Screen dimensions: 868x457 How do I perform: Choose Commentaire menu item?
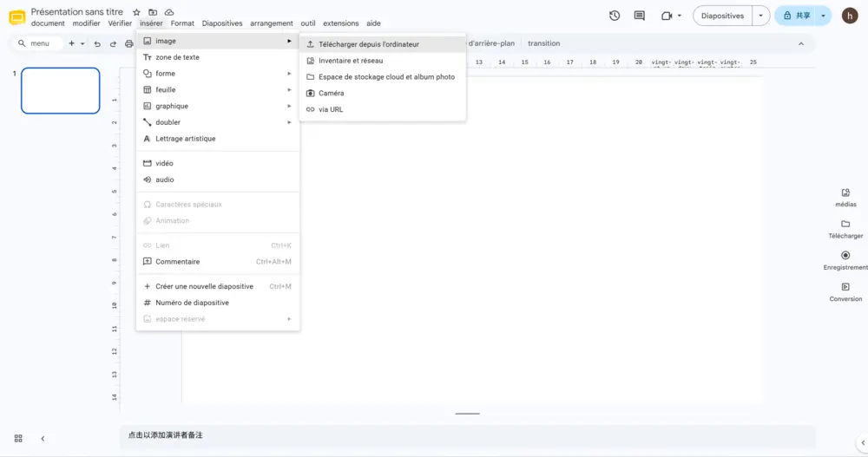point(218,262)
